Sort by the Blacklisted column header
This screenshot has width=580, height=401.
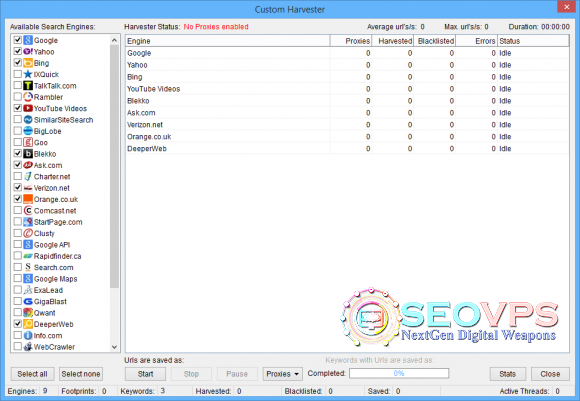tap(435, 41)
